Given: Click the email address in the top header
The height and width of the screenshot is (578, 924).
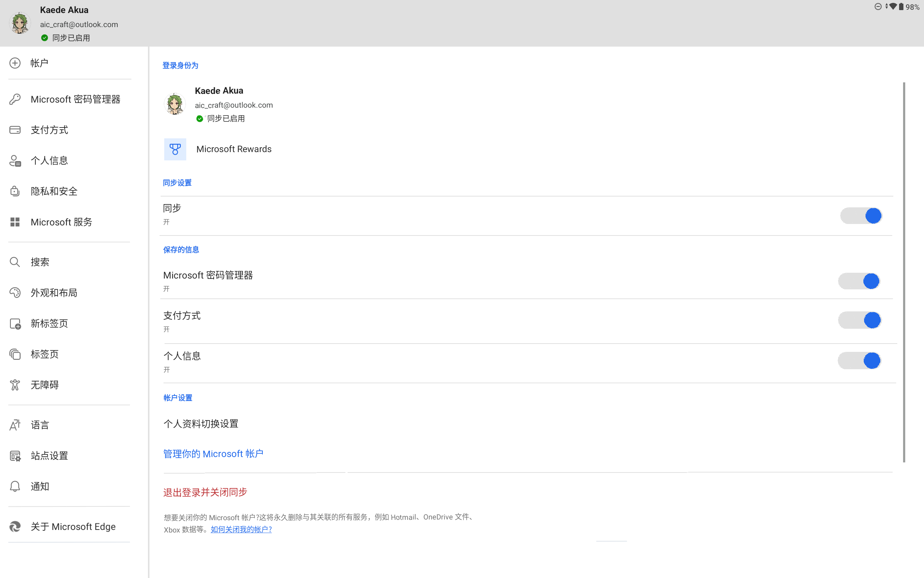Looking at the screenshot, I should tap(79, 25).
